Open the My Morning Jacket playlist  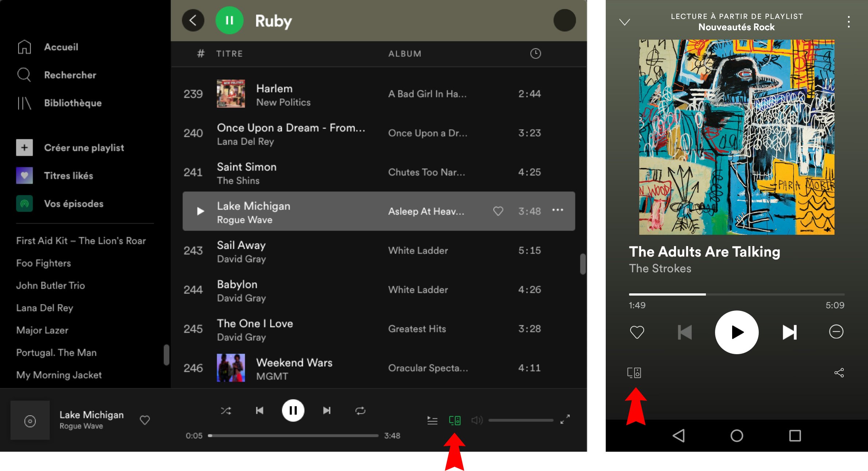59,375
